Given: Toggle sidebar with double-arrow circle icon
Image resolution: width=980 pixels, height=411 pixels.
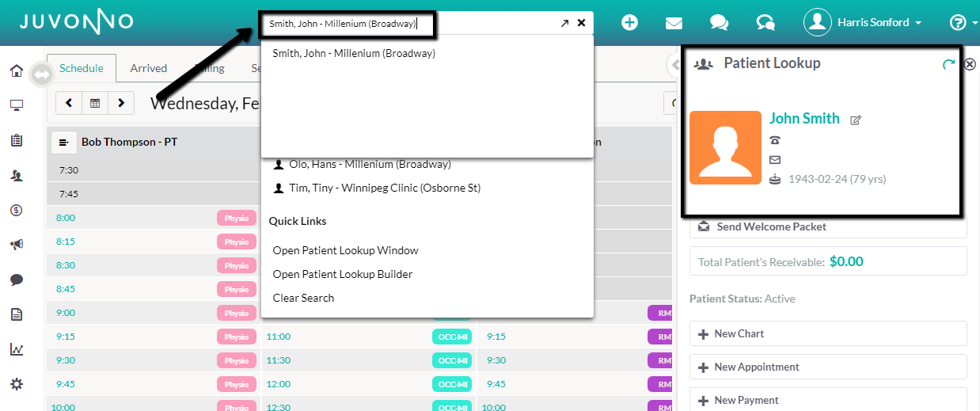Looking at the screenshot, I should (x=41, y=75).
